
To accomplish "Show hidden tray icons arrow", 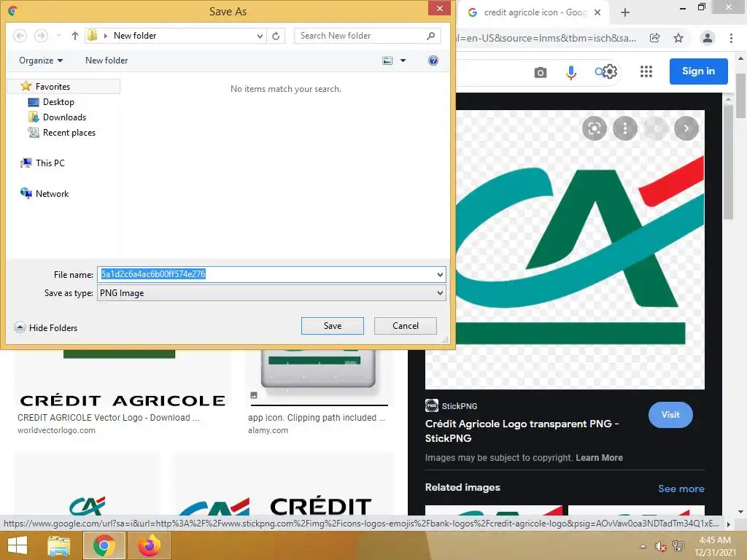I will [x=643, y=546].
